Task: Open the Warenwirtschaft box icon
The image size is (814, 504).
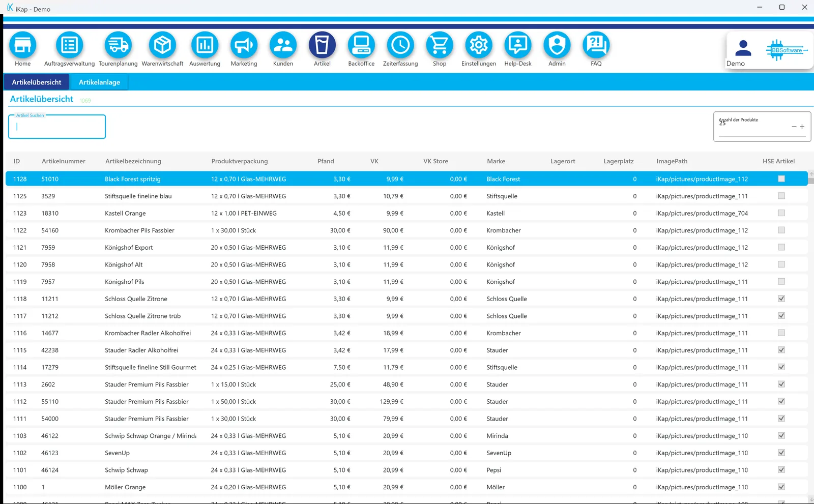Action: pos(162,45)
